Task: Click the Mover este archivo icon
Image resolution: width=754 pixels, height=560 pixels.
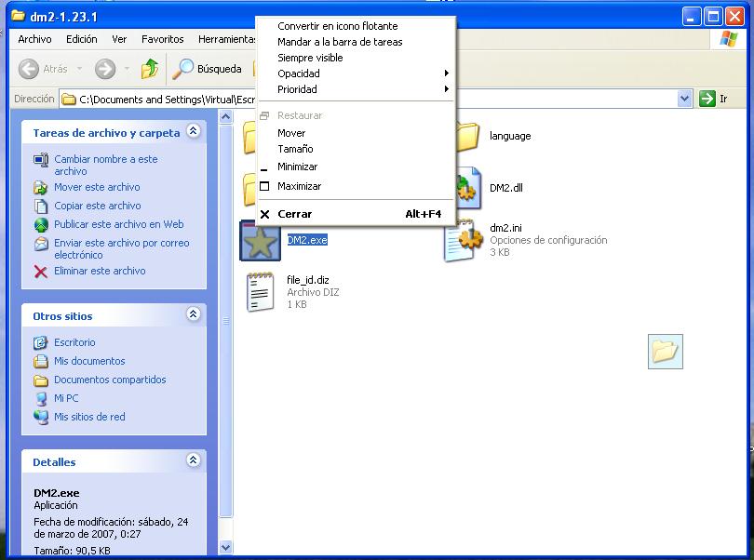Action: pyautogui.click(x=41, y=187)
